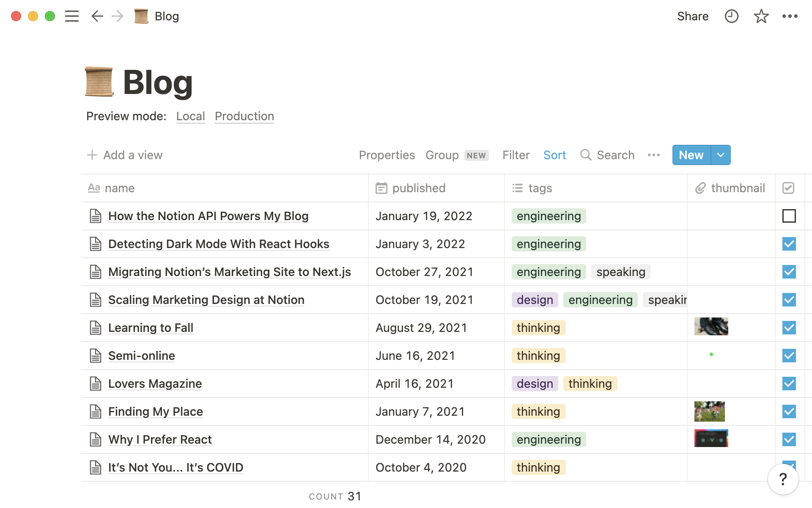The height and width of the screenshot is (508, 812).
Task: Open the Why I Prefer React thumbnail
Action: pyautogui.click(x=711, y=438)
